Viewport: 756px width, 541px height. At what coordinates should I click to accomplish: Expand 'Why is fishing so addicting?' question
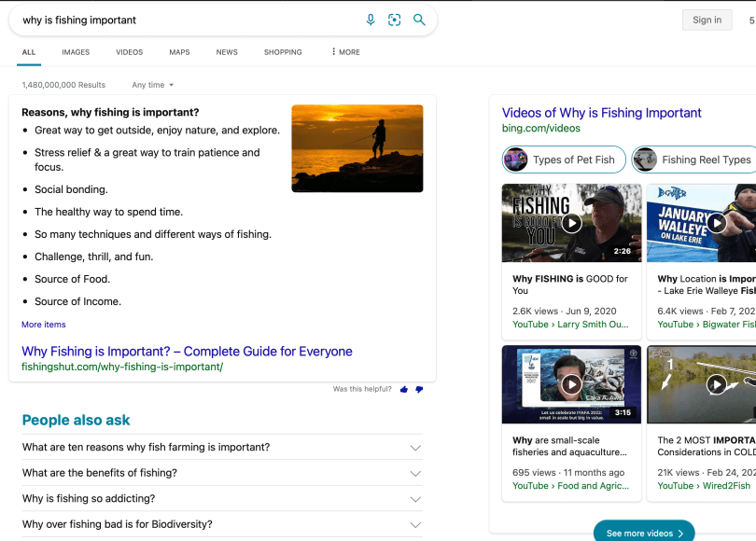(x=415, y=499)
